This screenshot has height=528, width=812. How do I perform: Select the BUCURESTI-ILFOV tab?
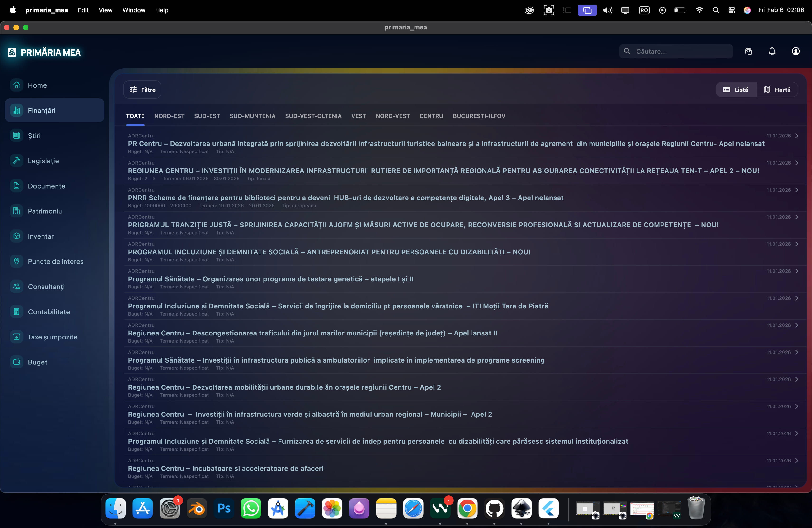(x=479, y=116)
